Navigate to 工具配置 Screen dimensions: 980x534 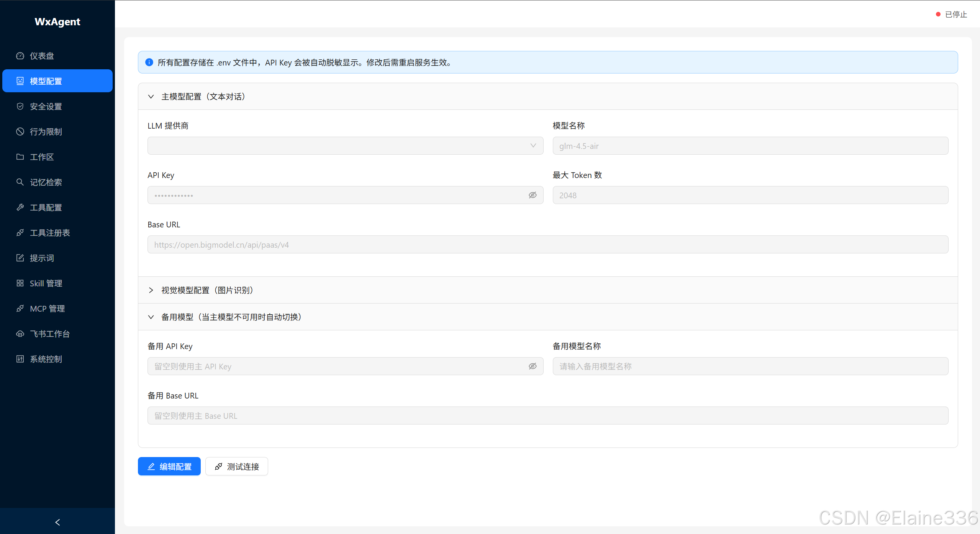[x=57, y=207]
